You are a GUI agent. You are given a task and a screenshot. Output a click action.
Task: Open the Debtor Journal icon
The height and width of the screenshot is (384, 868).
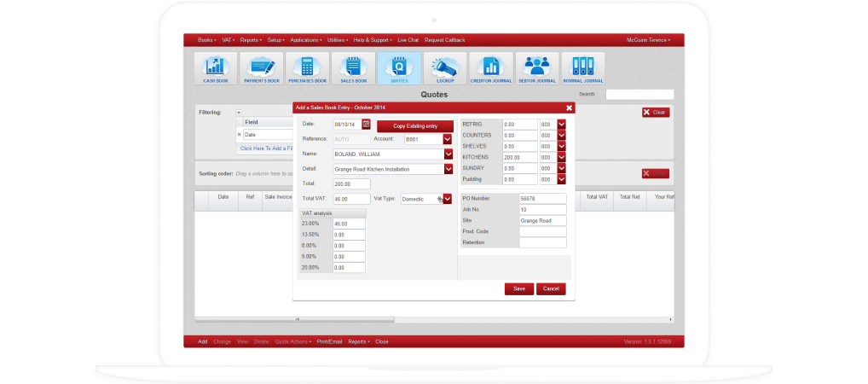(x=537, y=68)
